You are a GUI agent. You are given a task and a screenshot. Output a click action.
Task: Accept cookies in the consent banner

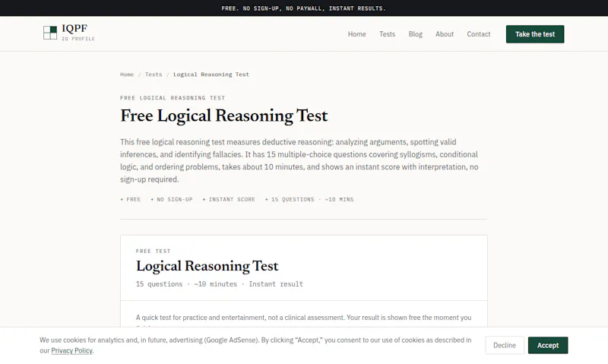[547, 345]
